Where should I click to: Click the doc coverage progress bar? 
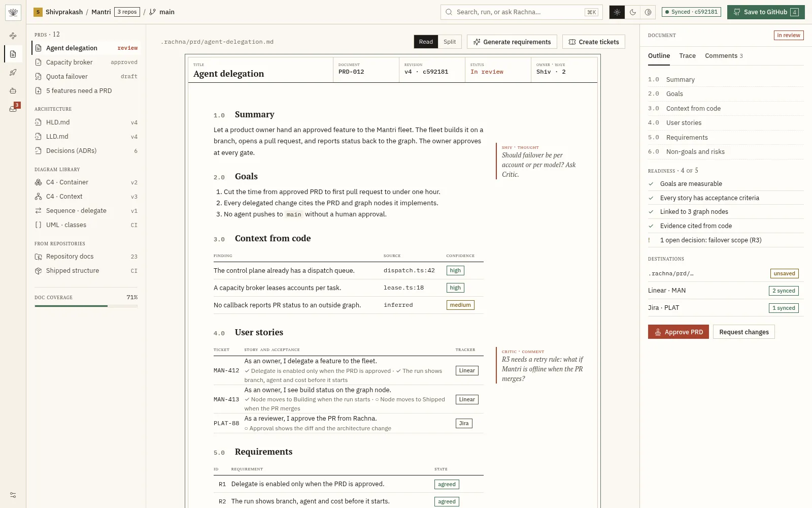point(86,306)
